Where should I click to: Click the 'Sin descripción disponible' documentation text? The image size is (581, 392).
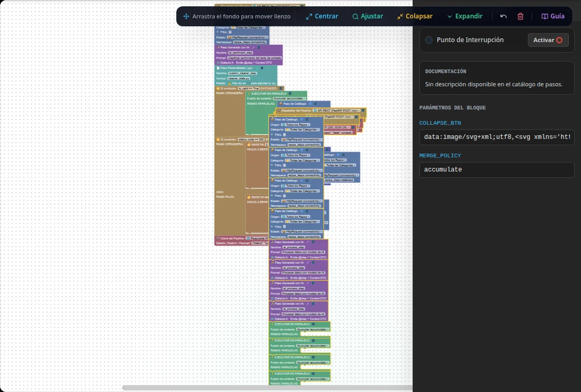pos(494,85)
